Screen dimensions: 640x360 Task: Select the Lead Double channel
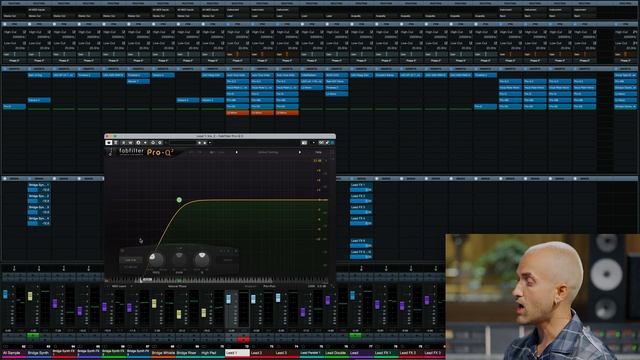click(336, 353)
